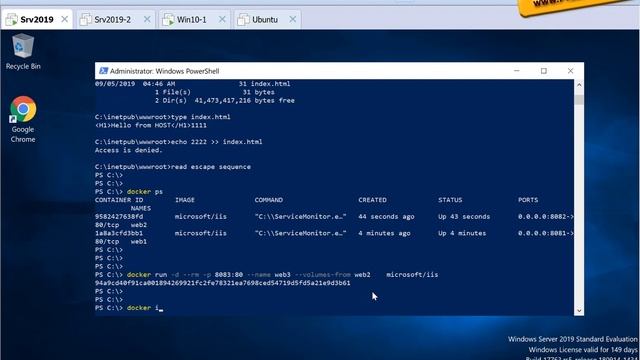Screen dimensions: 640x360
Task: Click the PowerShell scrollbar up arrow
Action: (579, 85)
